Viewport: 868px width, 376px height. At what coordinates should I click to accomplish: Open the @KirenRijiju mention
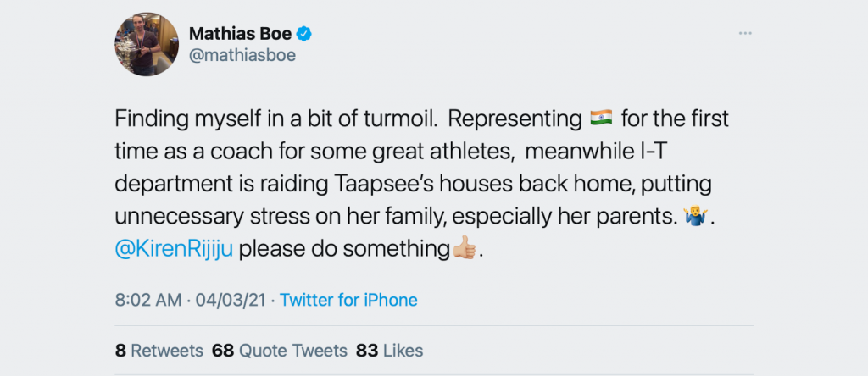tap(173, 251)
